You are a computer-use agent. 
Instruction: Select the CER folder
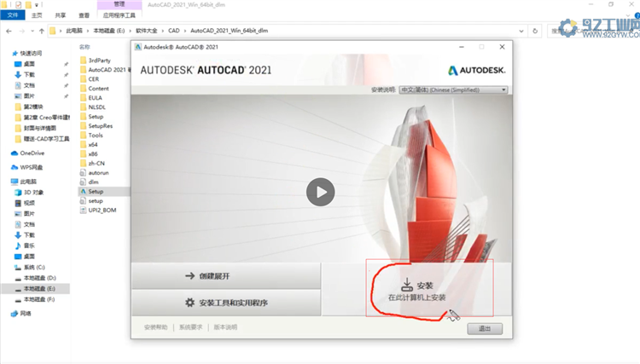(94, 79)
